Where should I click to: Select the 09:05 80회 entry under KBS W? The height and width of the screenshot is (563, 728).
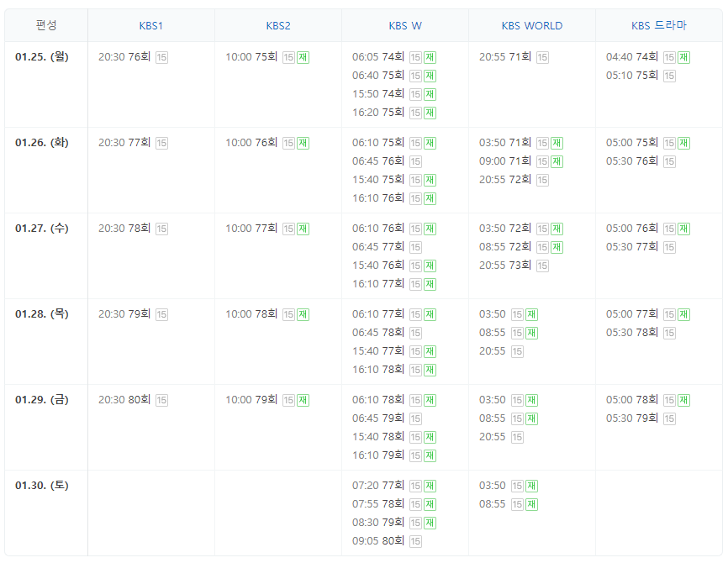tap(378, 541)
